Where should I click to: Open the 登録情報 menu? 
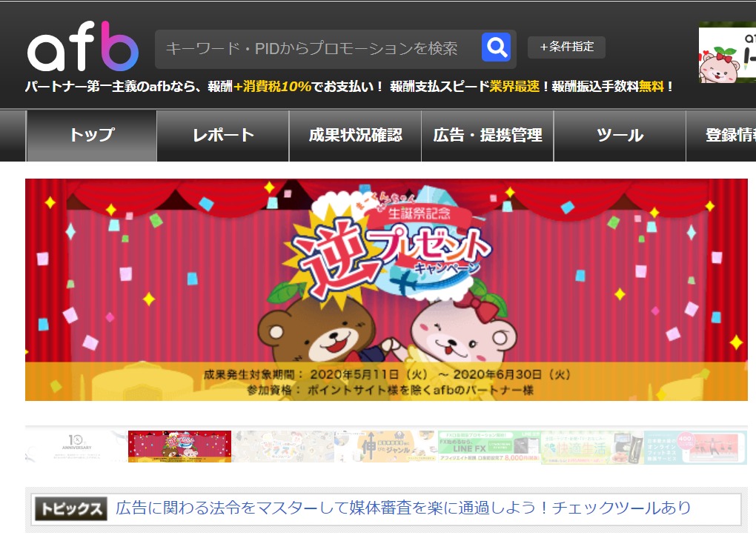pos(721,136)
